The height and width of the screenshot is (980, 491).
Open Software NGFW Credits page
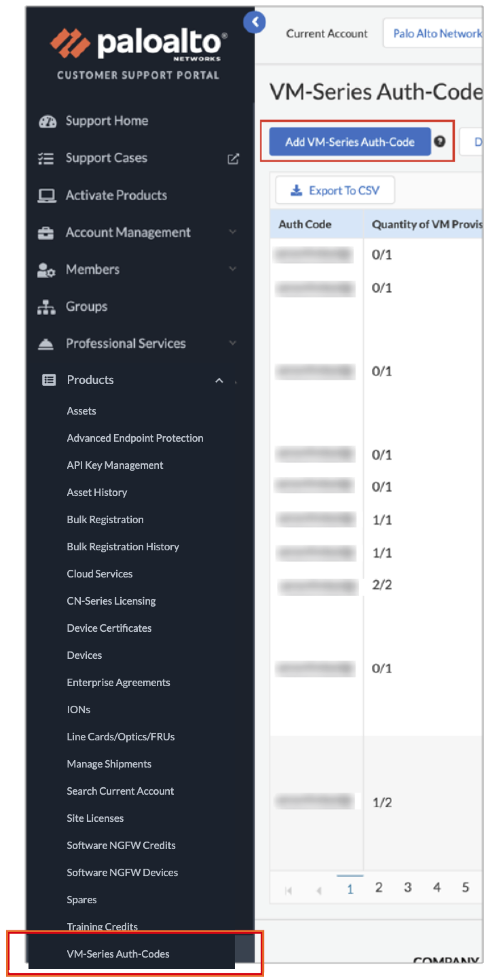tap(121, 845)
